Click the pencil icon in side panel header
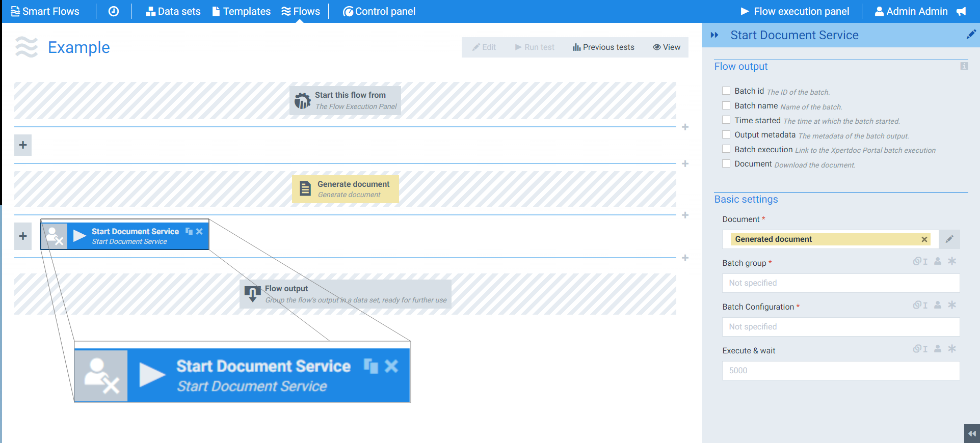980x443 pixels. coord(971,34)
